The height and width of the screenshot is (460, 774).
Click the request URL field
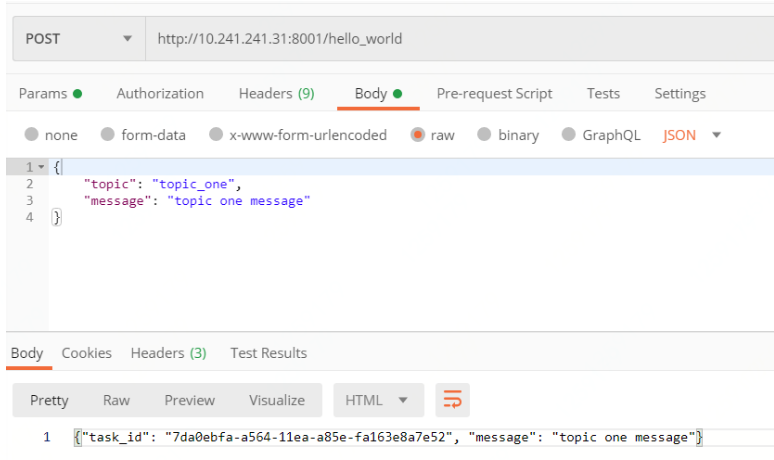click(459, 38)
